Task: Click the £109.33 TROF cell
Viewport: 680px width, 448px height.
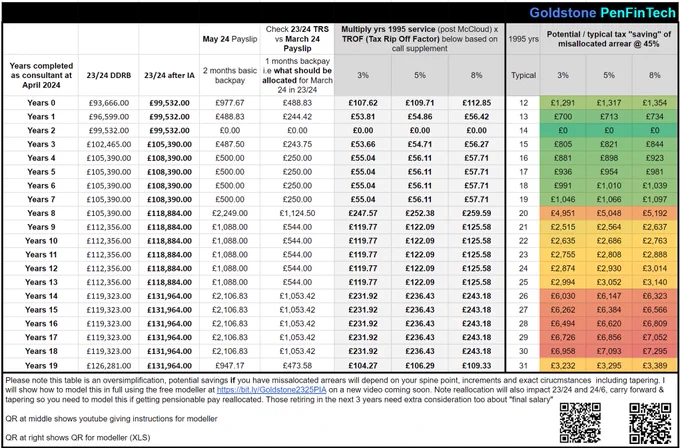Action: tap(476, 366)
